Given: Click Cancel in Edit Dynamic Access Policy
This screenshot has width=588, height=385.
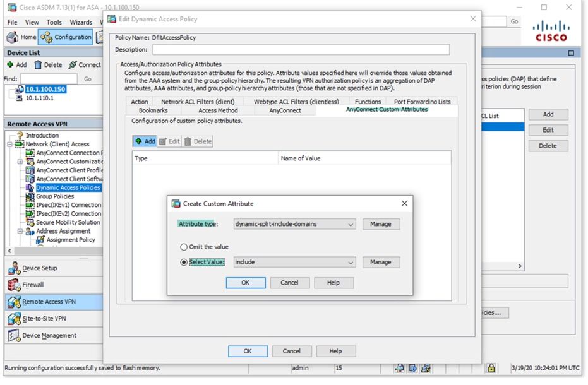Looking at the screenshot, I should (292, 352).
